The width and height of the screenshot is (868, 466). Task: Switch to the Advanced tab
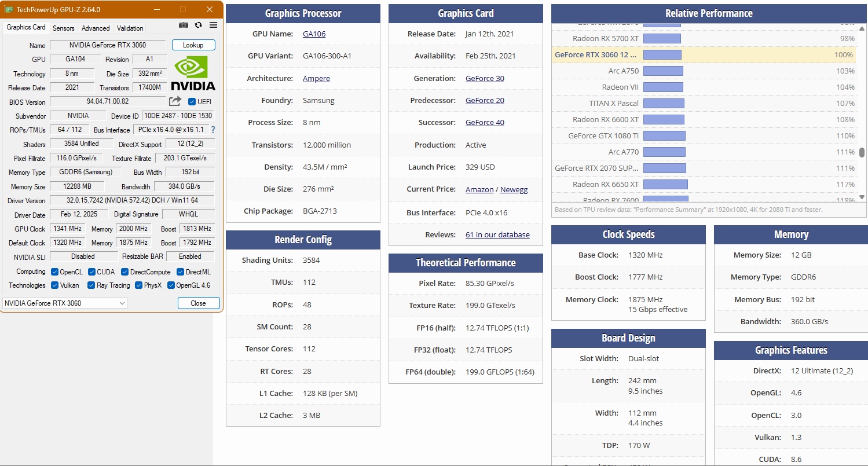pos(96,28)
